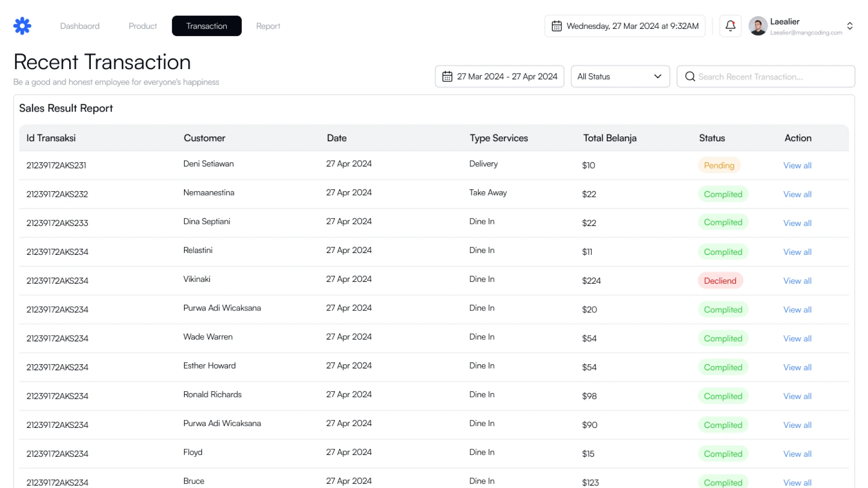
Task: Click the search magnifier icon
Action: [690, 76]
